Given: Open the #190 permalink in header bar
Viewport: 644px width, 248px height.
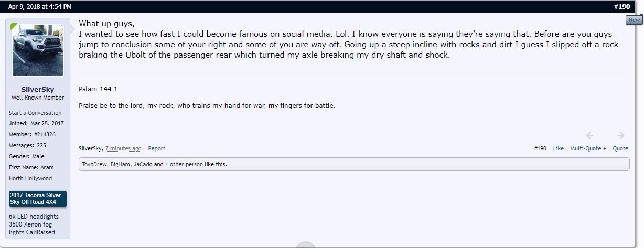Looking at the screenshot, I should click(621, 6).
